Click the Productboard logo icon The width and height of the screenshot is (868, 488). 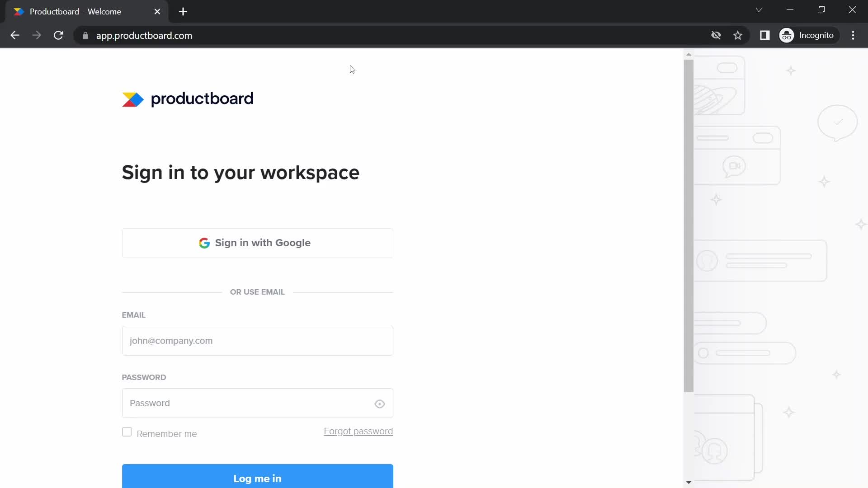[133, 99]
